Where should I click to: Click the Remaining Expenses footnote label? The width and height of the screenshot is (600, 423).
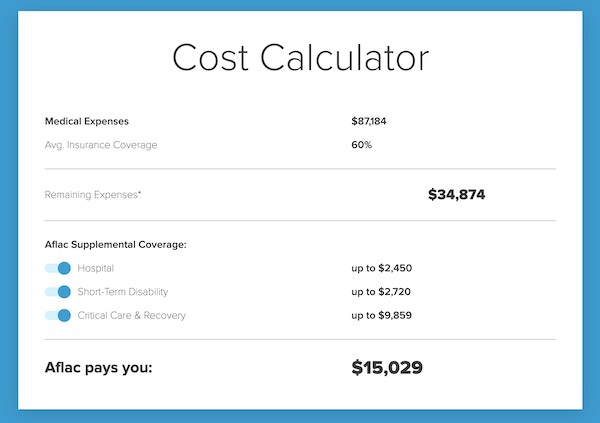(93, 195)
